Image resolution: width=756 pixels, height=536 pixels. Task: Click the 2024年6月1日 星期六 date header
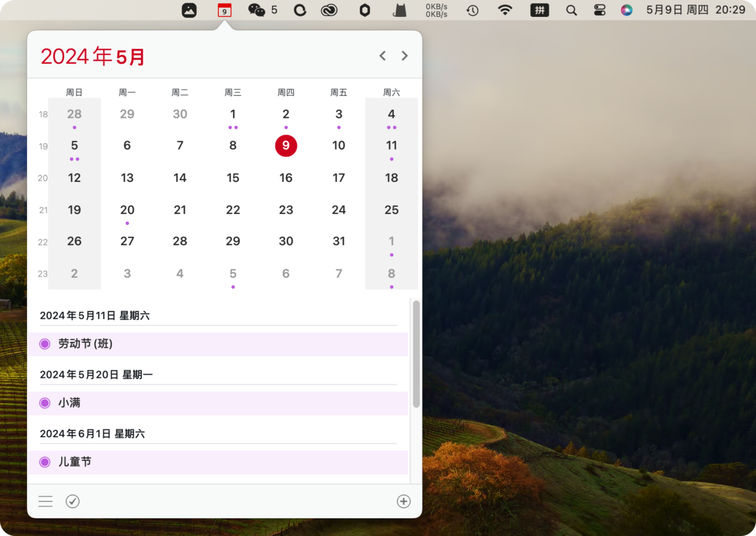pos(92,434)
